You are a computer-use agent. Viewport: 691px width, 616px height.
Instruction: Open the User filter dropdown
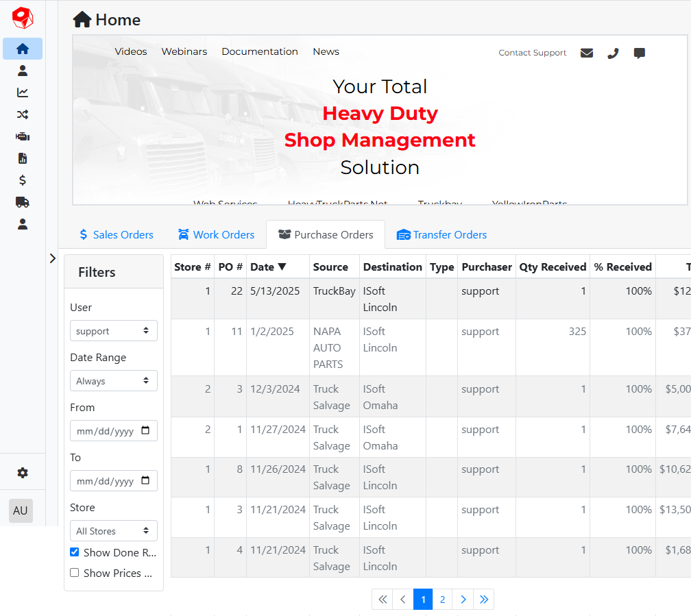pos(113,331)
